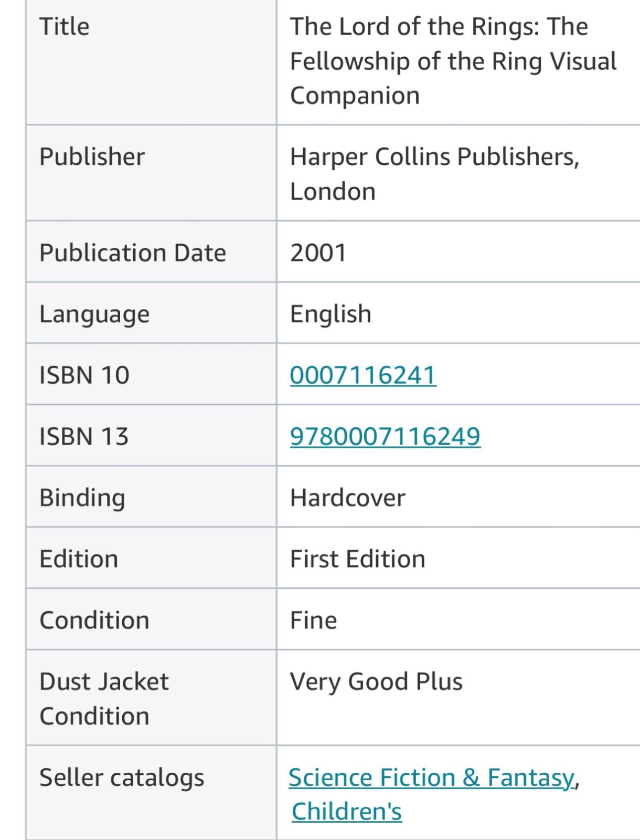Click the publication year 2001
The image size is (640, 840).
(x=318, y=253)
